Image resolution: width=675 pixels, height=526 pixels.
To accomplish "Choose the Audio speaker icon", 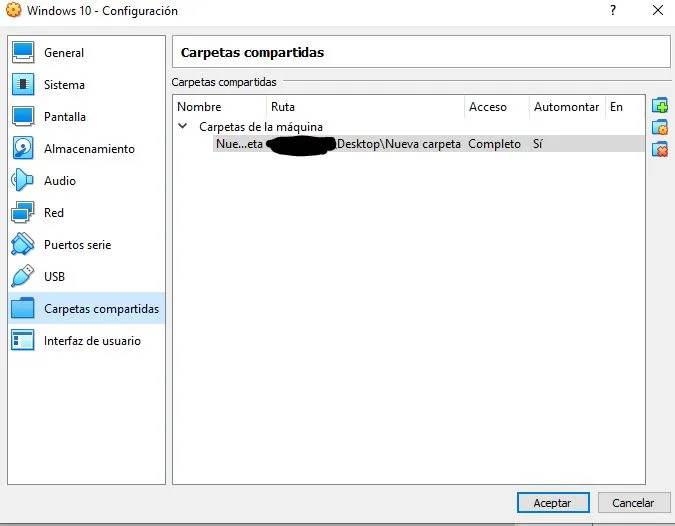I will (x=23, y=180).
